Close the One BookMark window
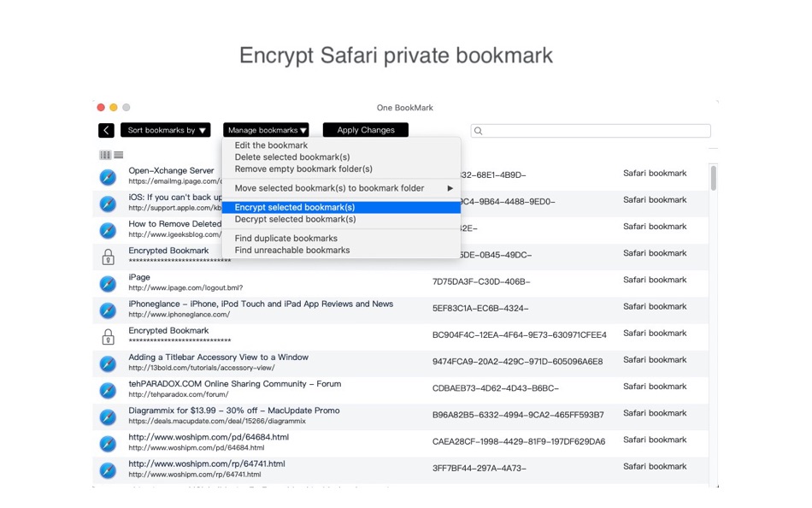This screenshot has width=812, height=508. click(x=101, y=107)
